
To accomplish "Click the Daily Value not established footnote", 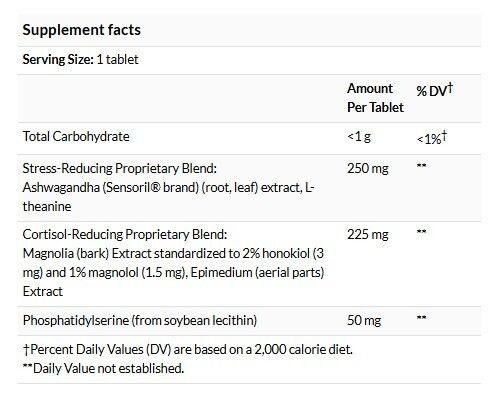I will (x=103, y=369).
